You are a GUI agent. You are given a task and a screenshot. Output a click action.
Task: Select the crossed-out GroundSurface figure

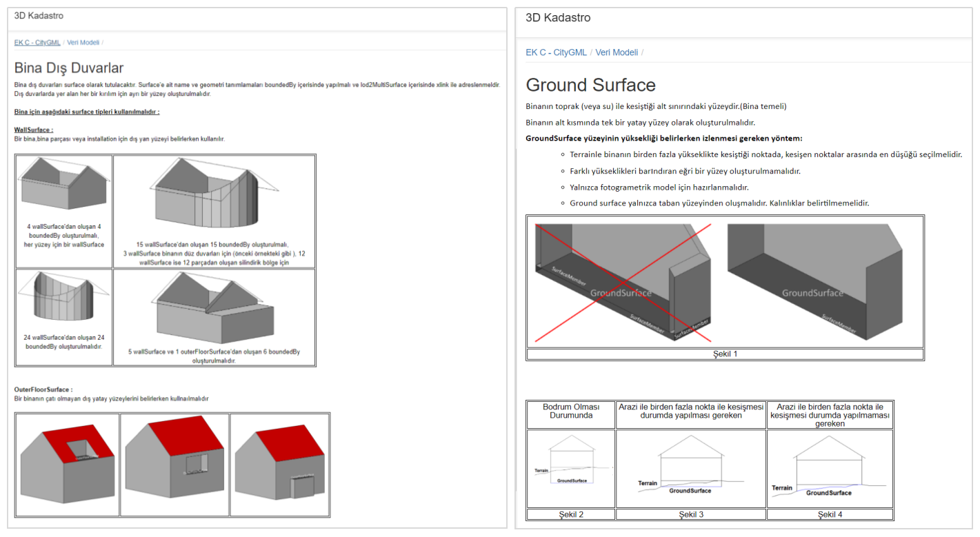623,282
